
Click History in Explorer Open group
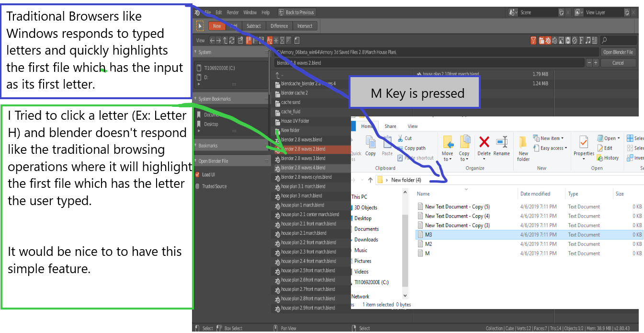coord(608,158)
